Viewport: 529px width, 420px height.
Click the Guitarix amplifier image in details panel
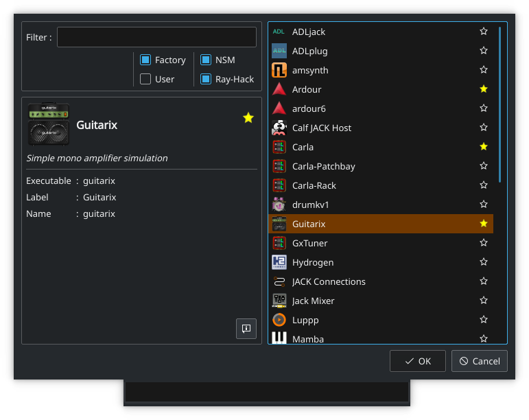pos(49,124)
